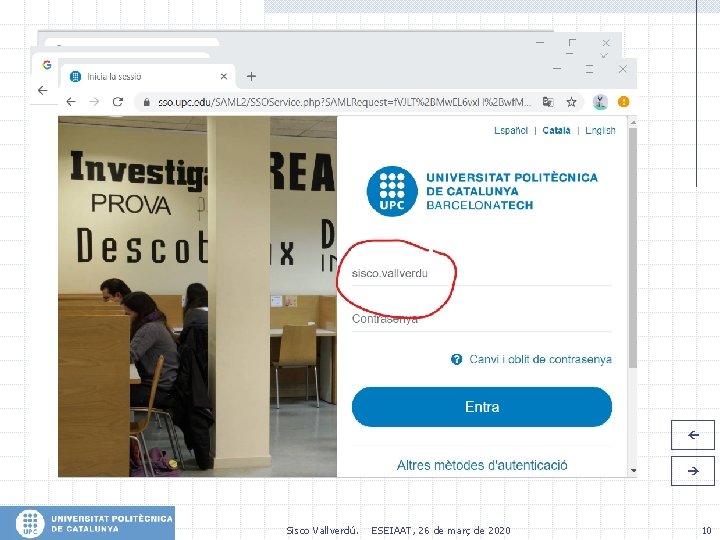Screen dimensions: 720x540
Task: Click the browser back arrow button
Action: click(x=71, y=101)
